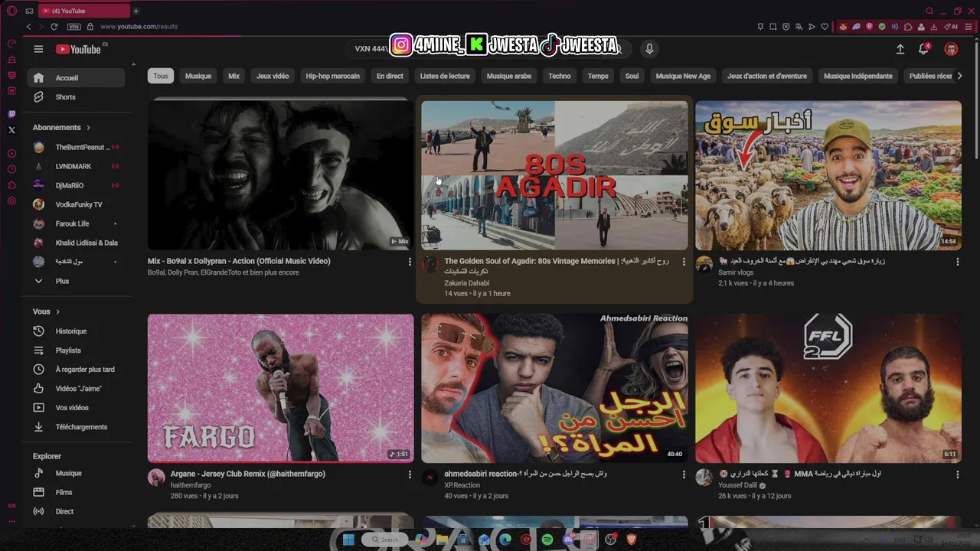Click the browser address bar URL

pos(139,26)
